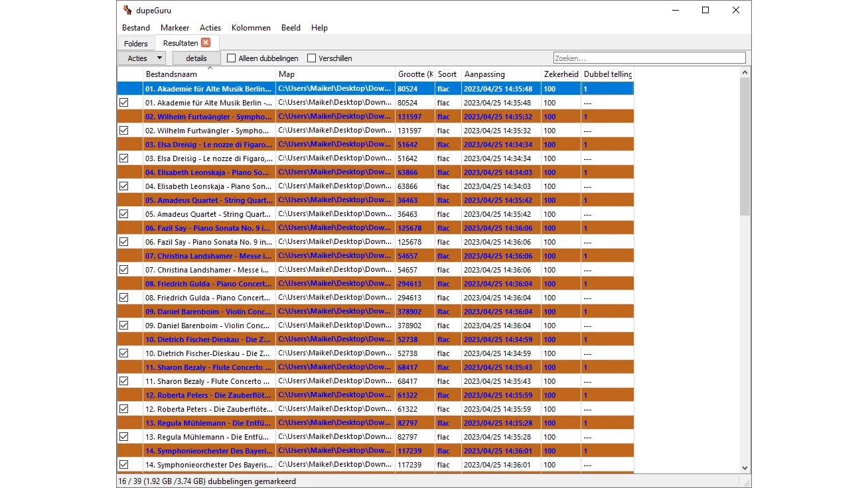Image resolution: width=868 pixels, height=488 pixels.
Task: Click into the Zoeken search field
Action: (649, 58)
